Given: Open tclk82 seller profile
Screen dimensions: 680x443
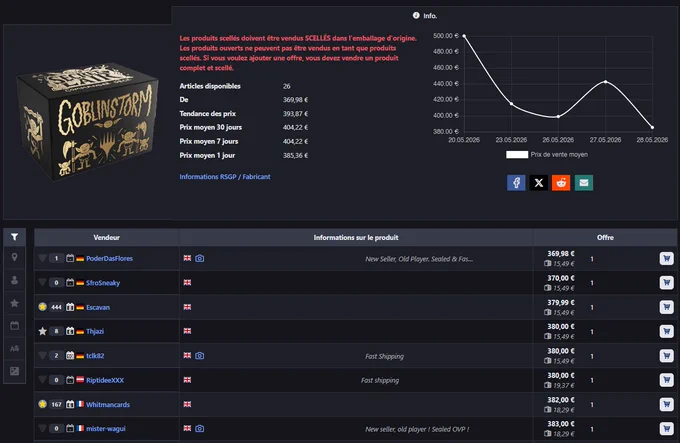Looking at the screenshot, I should point(95,355).
